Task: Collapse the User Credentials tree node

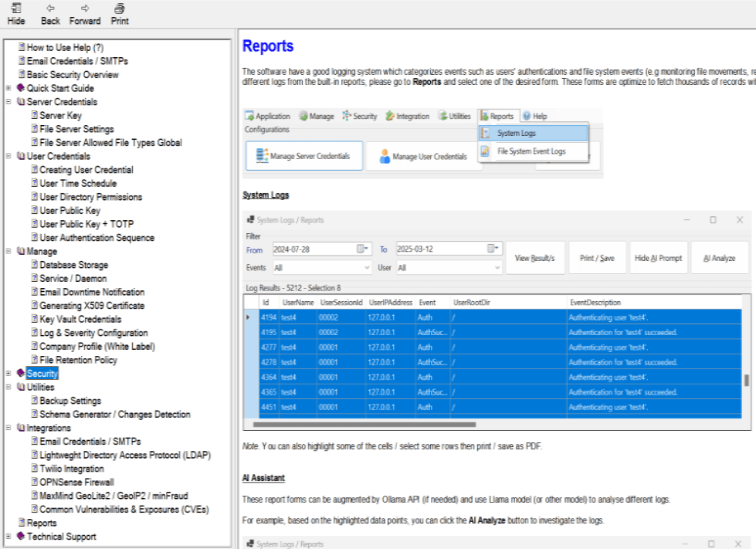Action: (x=8, y=156)
